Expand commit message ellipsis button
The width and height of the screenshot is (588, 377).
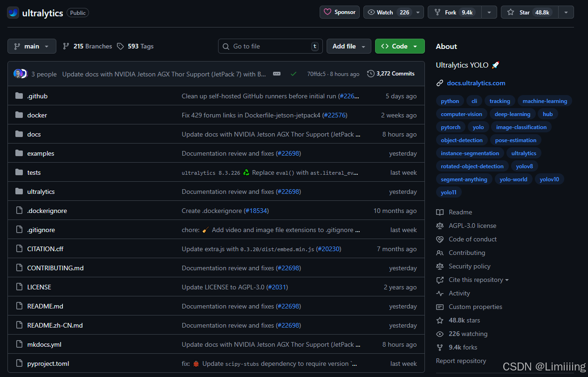click(x=277, y=74)
